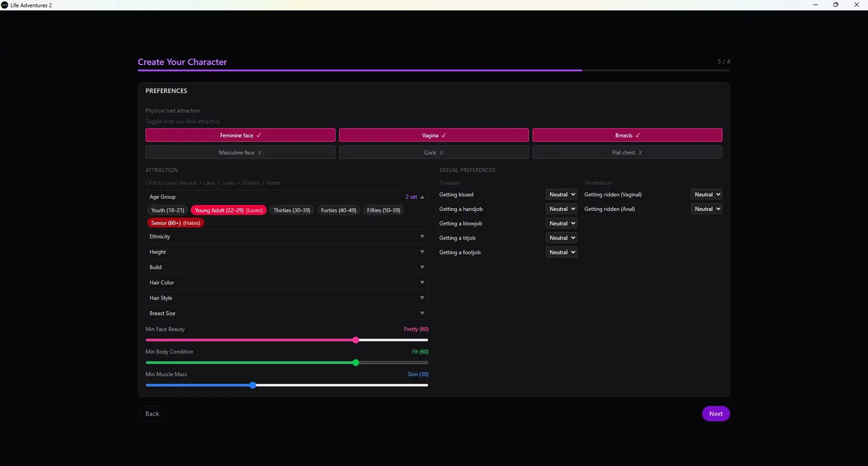Minimize the game window
This screenshot has height=466, width=868.
815,5
